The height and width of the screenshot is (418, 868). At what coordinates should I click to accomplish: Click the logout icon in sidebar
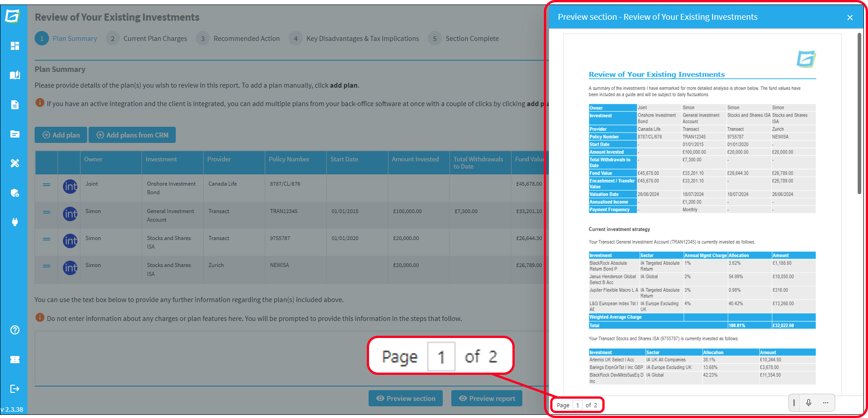(x=15, y=389)
